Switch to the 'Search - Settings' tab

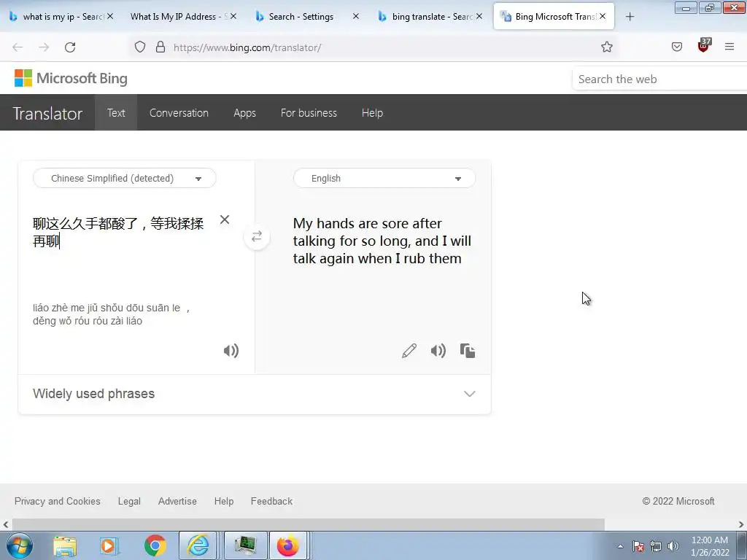tap(301, 17)
